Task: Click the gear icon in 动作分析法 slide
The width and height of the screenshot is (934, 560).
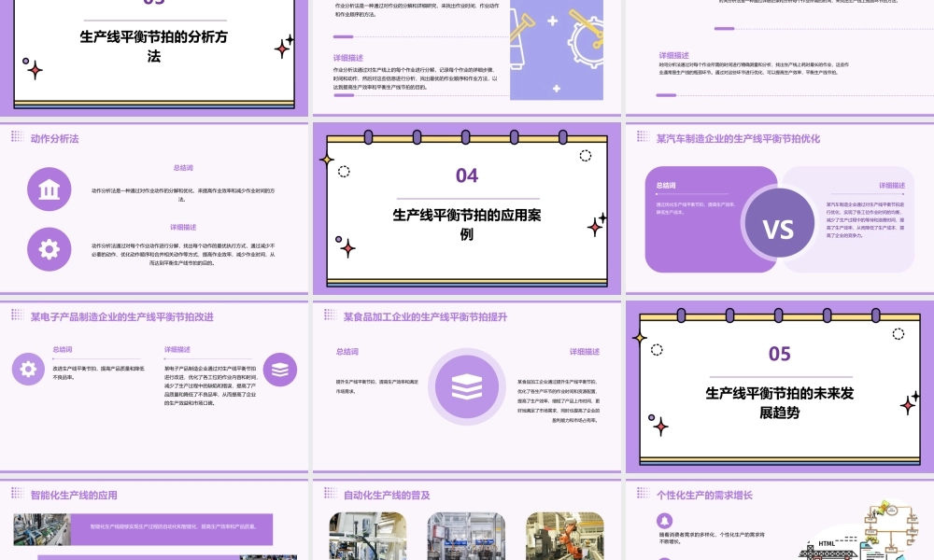Action: (x=49, y=249)
